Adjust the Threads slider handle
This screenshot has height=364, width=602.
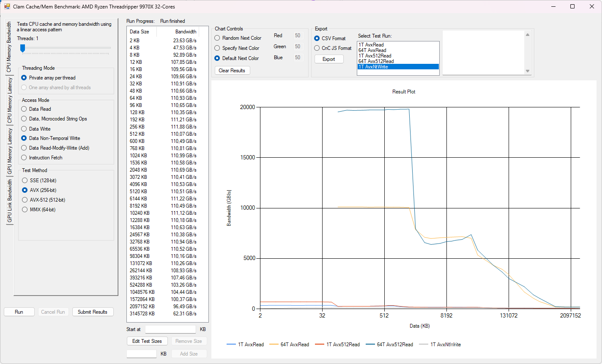(x=23, y=49)
